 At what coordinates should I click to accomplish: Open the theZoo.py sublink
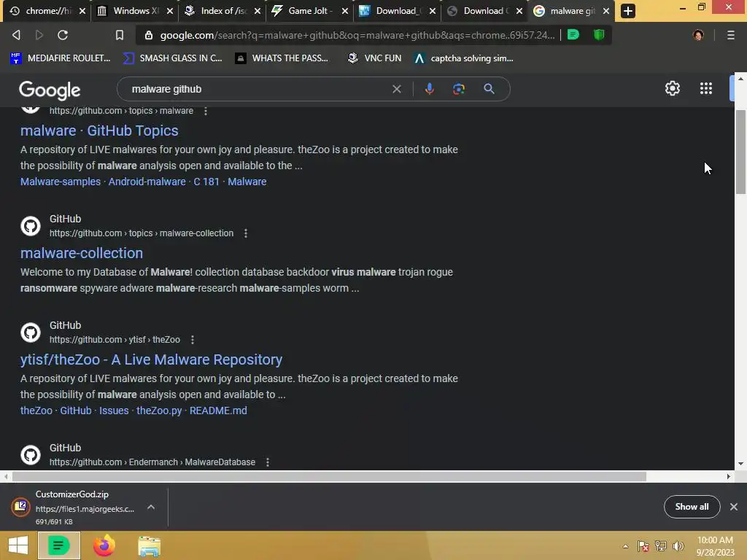click(159, 411)
